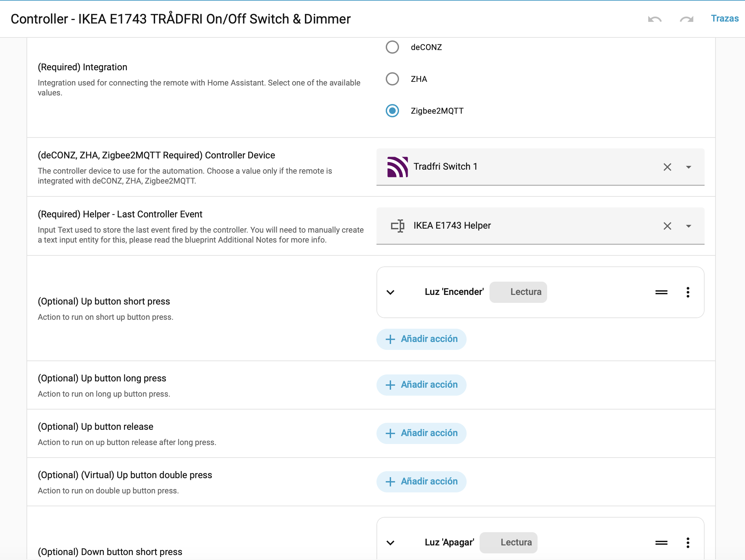Click the undo arrow icon
The width and height of the screenshot is (745, 560).
coord(655,19)
